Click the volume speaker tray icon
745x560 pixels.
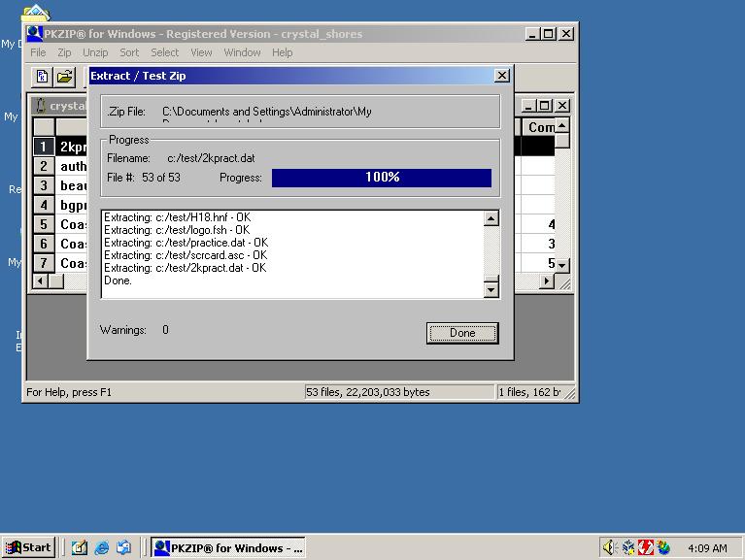[609, 547]
